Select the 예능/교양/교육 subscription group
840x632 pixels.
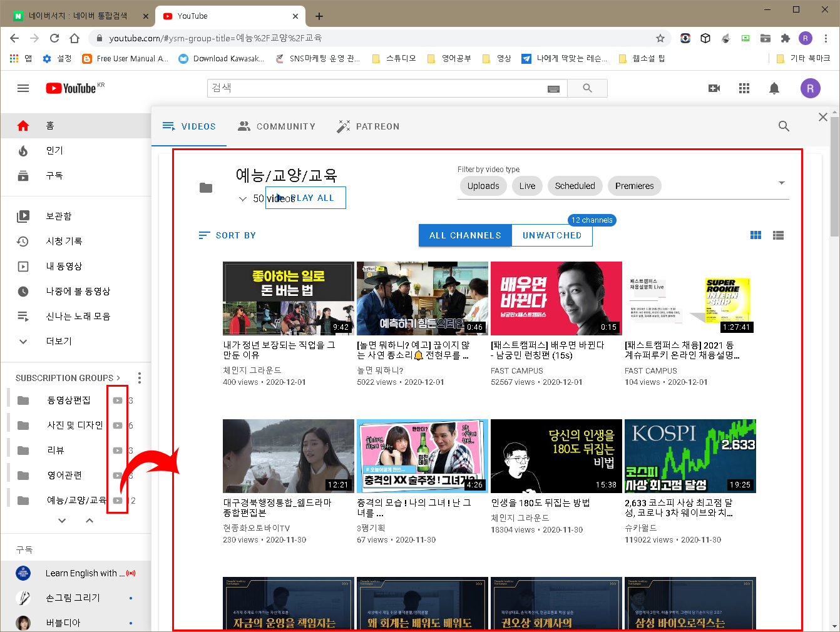pos(77,501)
